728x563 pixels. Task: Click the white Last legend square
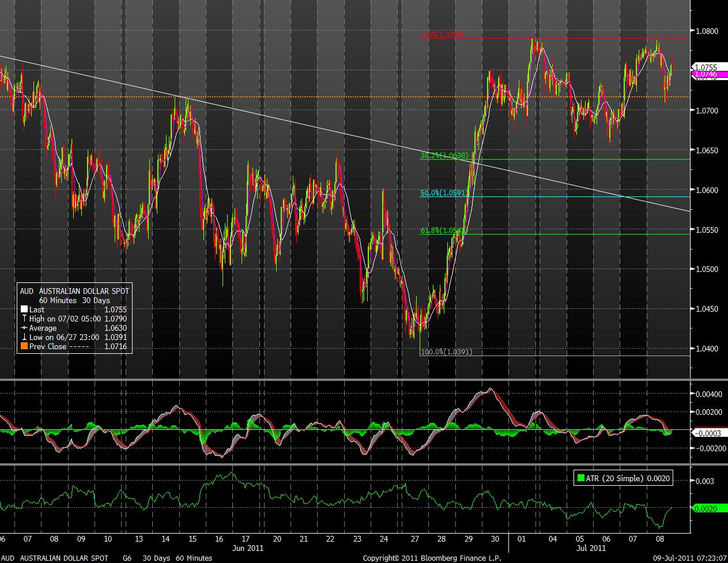(x=24, y=309)
